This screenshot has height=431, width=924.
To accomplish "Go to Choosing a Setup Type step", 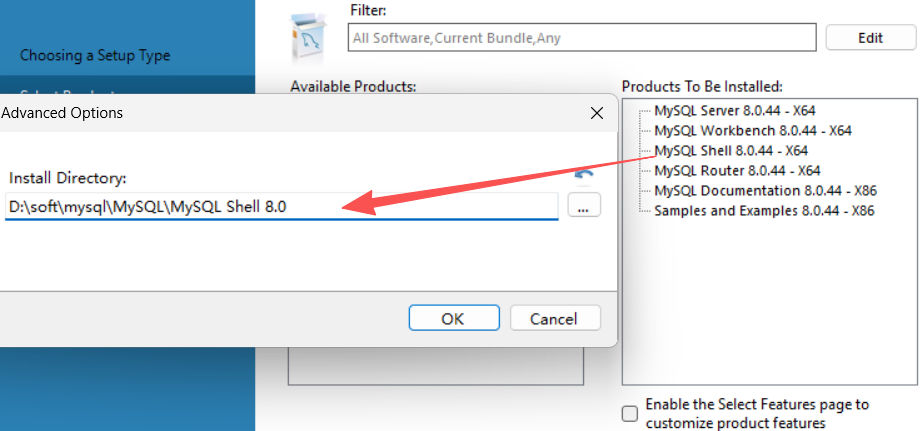I will point(95,56).
